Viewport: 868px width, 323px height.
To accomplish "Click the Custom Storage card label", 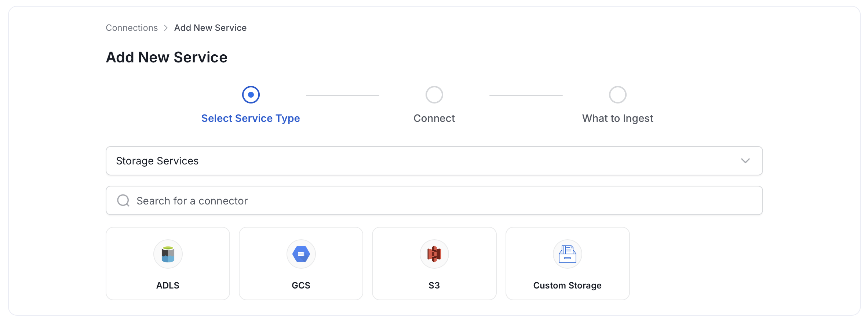I will point(568,286).
